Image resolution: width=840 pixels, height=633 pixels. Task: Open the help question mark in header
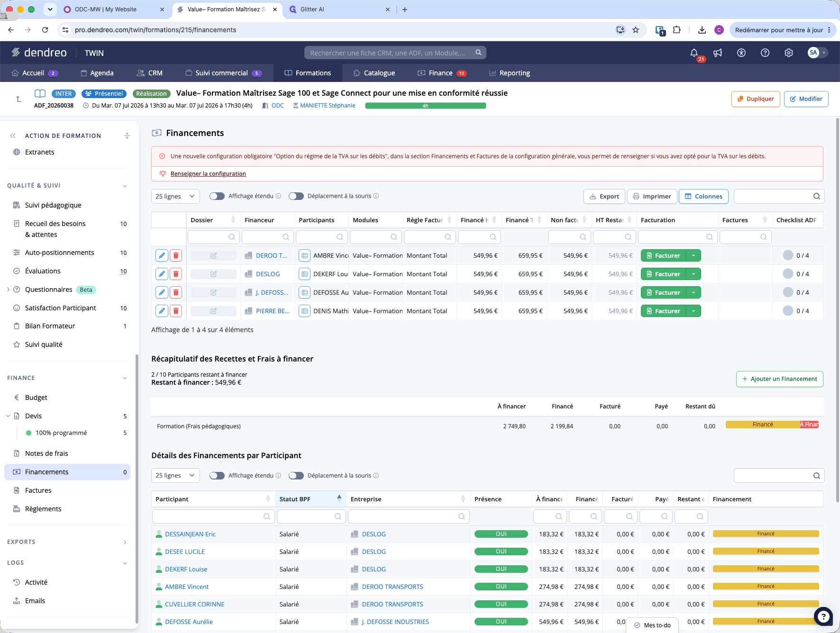765,53
